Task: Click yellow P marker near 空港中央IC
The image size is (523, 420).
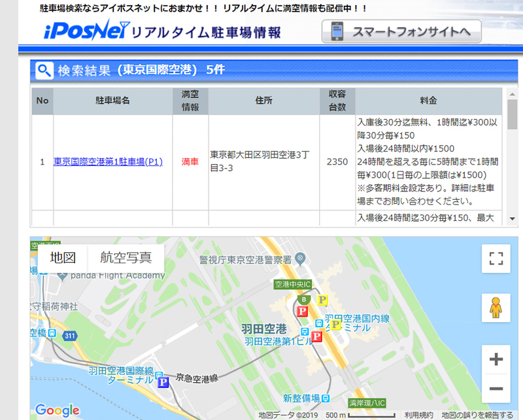Action: [322, 300]
